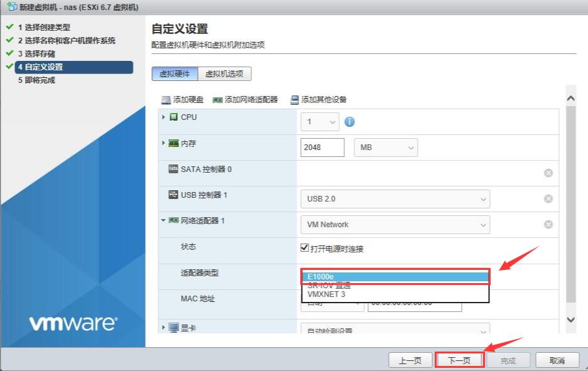Screen dimensions: 588x371
Task: Click the Add hard disk (添加硬盘) icon
Action: (x=166, y=100)
